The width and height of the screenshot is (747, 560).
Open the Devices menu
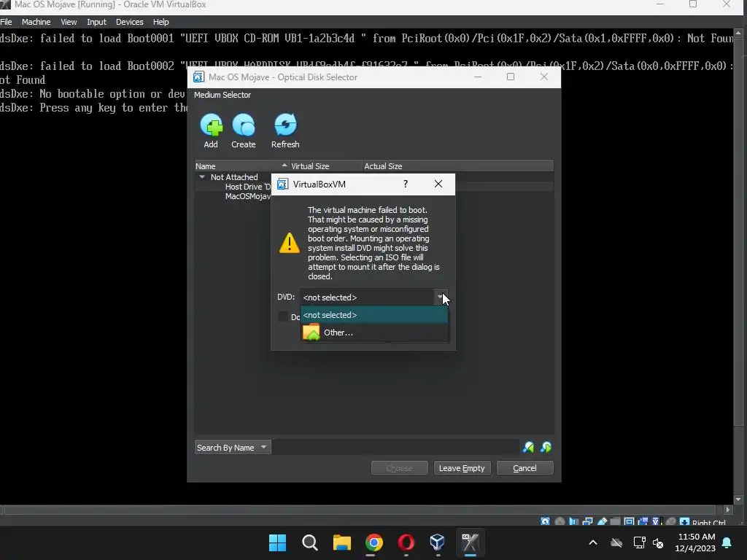click(130, 22)
